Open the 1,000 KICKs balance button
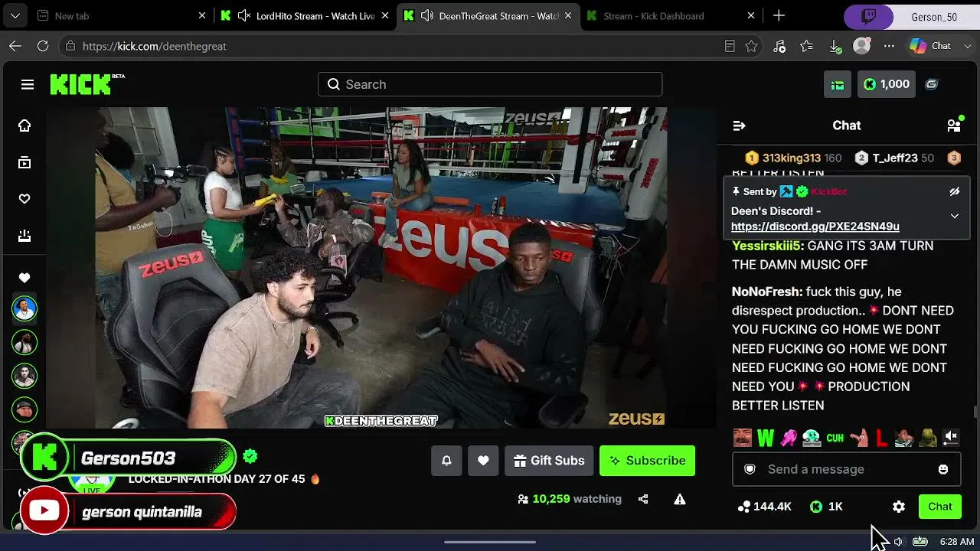 887,84
